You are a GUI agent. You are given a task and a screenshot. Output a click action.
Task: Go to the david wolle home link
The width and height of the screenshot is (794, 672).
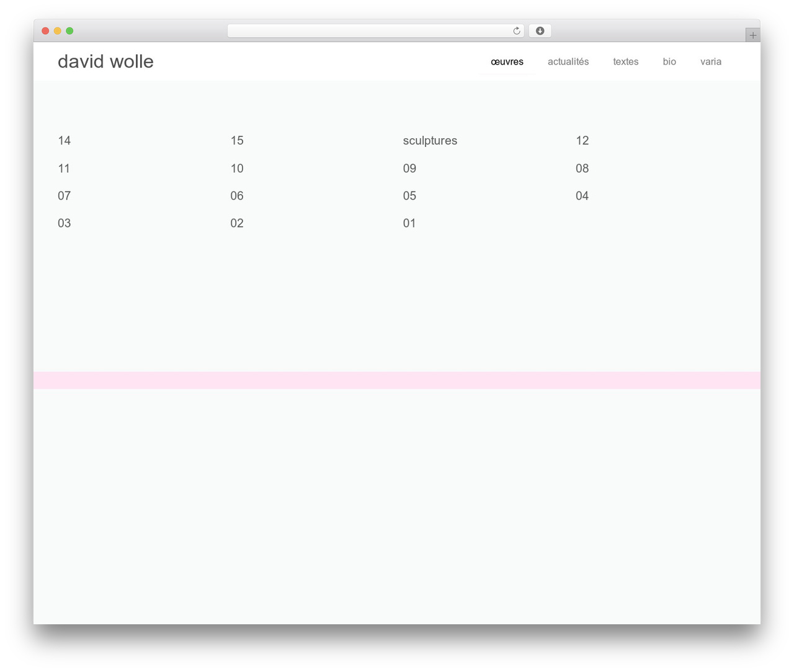(x=105, y=61)
